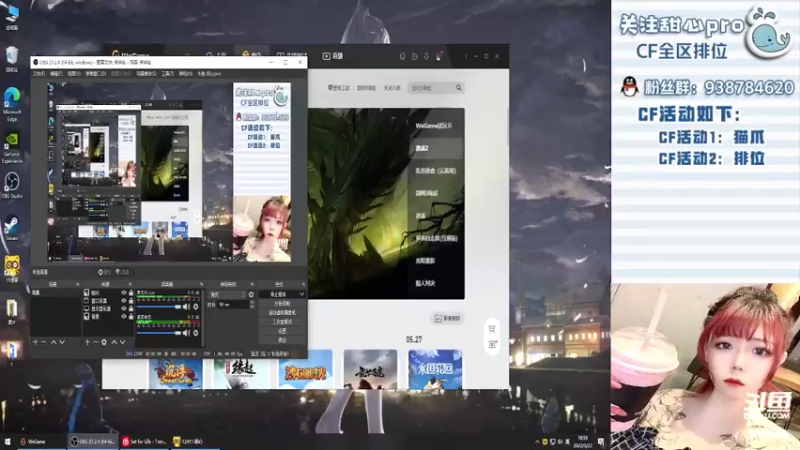The width and height of the screenshot is (800, 450).
Task: Mute the first mixer channel speaker icon
Action: tap(186, 307)
